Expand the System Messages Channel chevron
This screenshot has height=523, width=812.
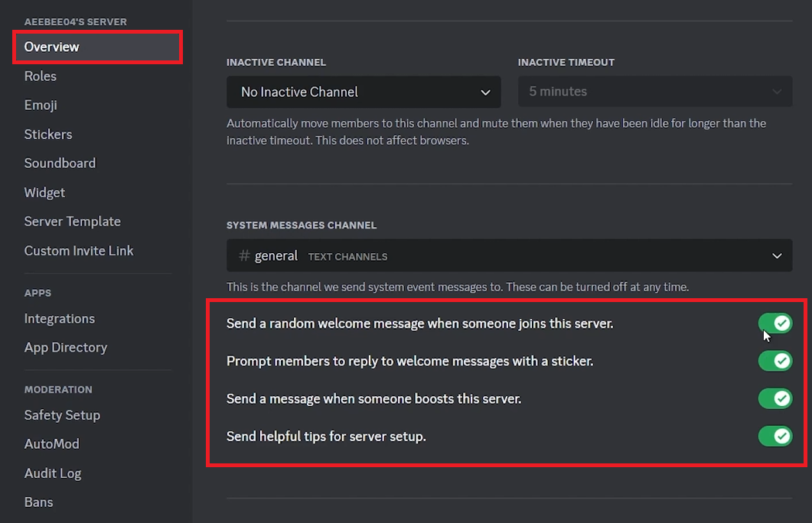[777, 256]
